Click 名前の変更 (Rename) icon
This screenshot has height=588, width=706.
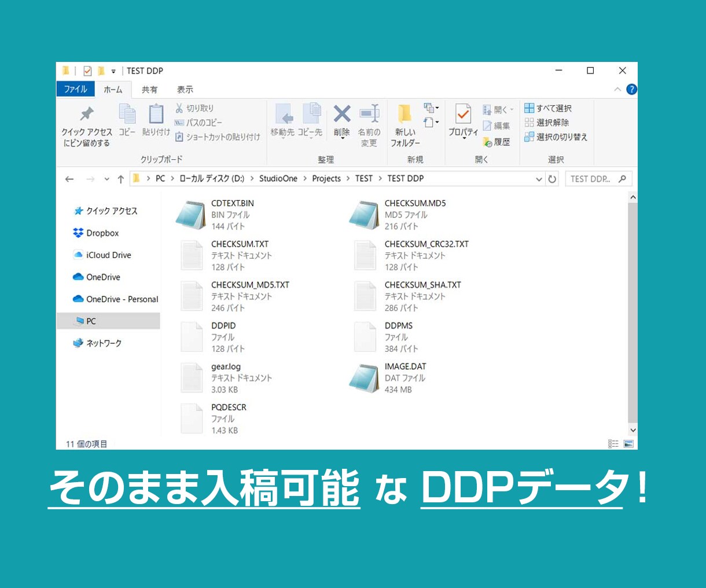(369, 113)
